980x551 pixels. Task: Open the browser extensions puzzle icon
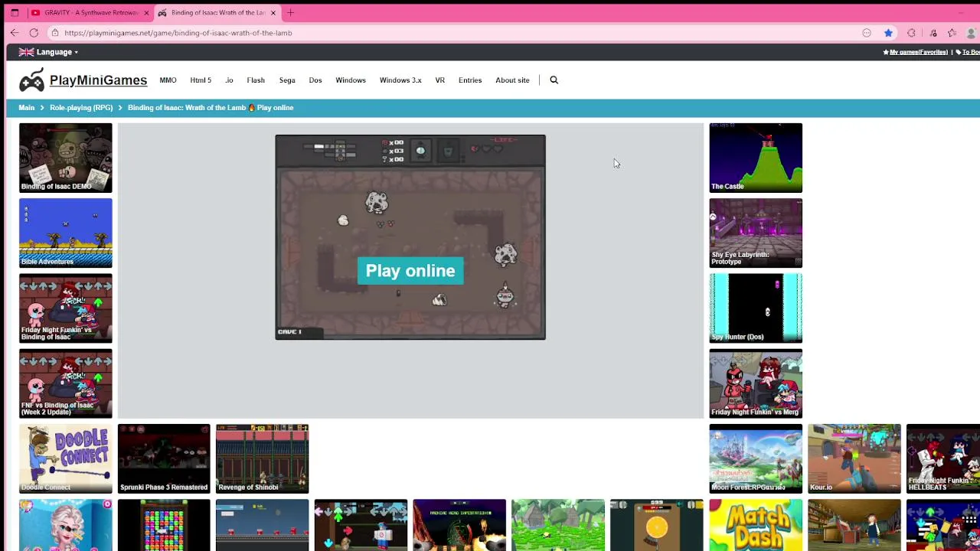click(x=911, y=33)
